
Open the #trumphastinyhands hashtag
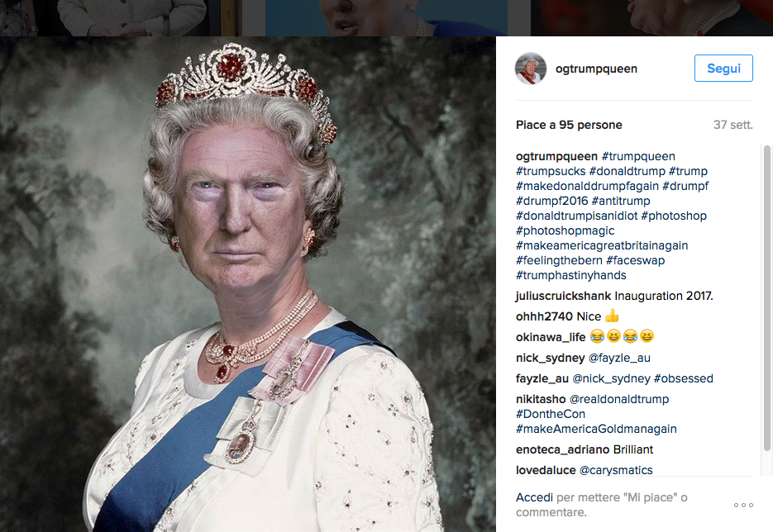[x=571, y=275]
